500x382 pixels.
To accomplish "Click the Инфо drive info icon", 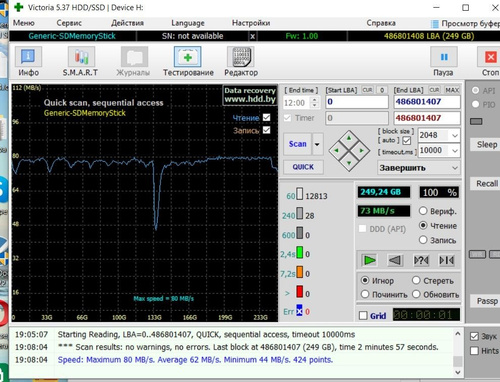I will tap(28, 61).
